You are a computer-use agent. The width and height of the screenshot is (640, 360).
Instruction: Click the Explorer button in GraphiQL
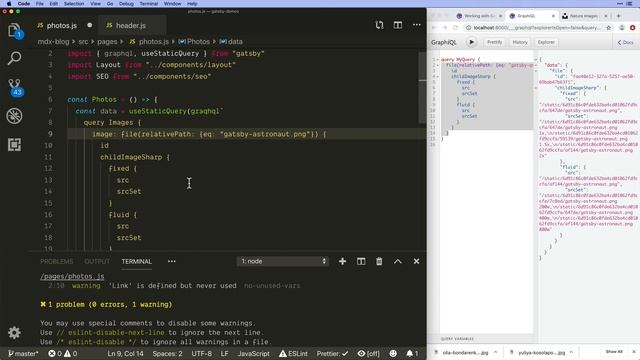(546, 42)
